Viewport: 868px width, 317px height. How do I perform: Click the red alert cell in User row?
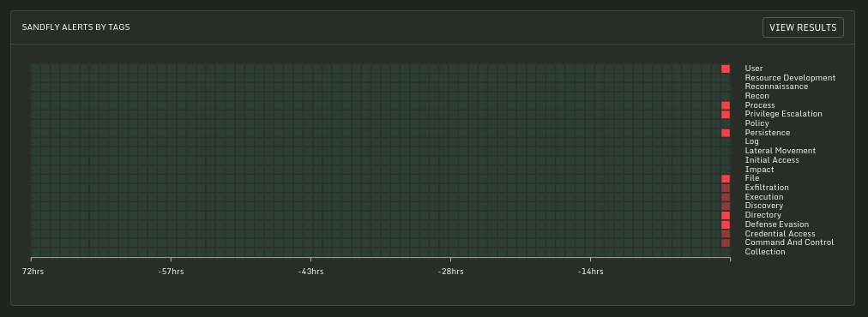click(726, 69)
